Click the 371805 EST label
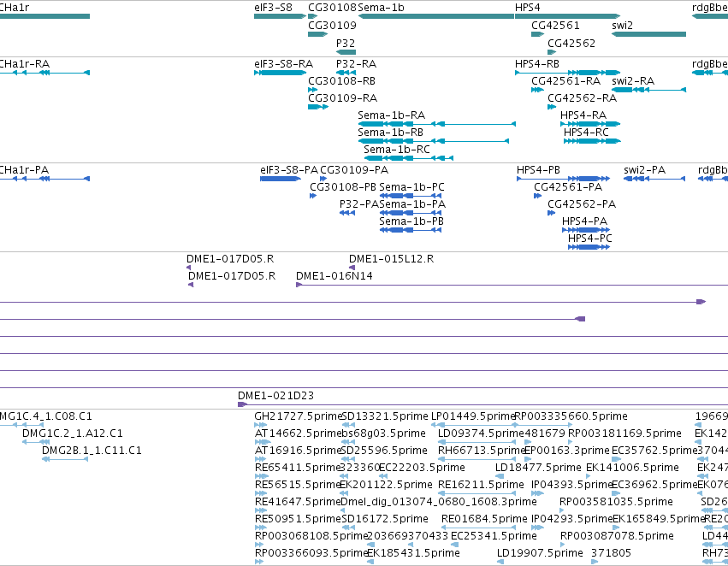This screenshot has height=566, width=728. coord(611,553)
